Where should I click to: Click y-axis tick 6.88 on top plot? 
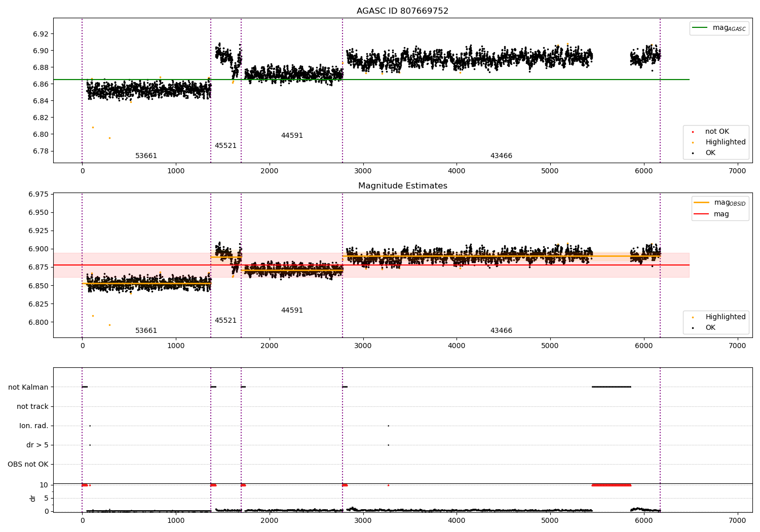(41, 67)
